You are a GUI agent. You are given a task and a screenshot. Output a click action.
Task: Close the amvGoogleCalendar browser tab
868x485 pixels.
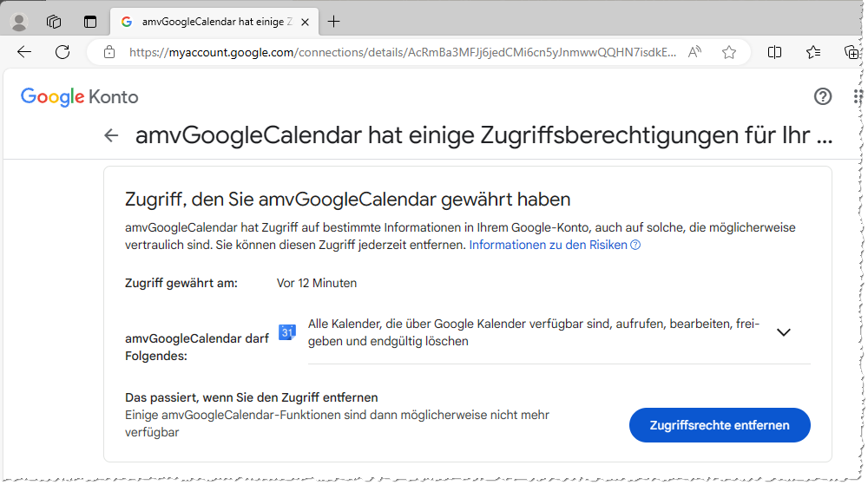coord(305,22)
